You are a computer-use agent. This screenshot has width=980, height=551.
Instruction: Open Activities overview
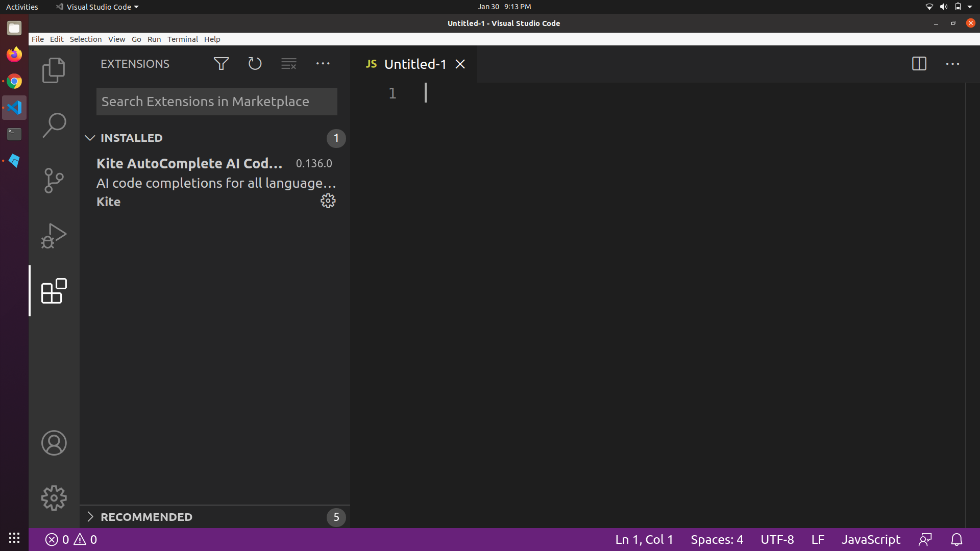(22, 7)
